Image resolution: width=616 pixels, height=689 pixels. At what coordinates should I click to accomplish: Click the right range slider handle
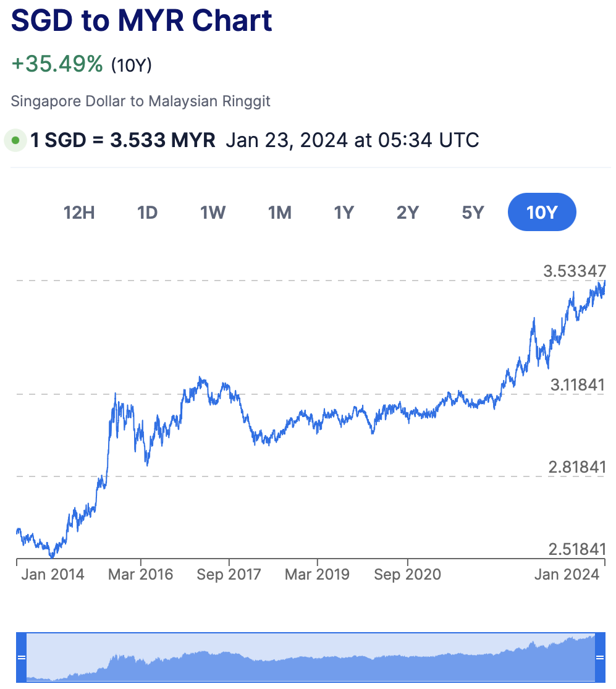click(x=599, y=657)
